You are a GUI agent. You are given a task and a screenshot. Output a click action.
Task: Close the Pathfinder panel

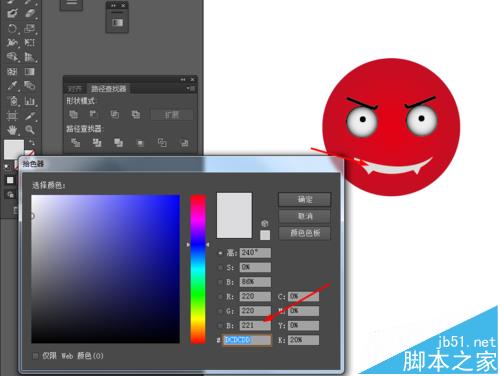192,80
